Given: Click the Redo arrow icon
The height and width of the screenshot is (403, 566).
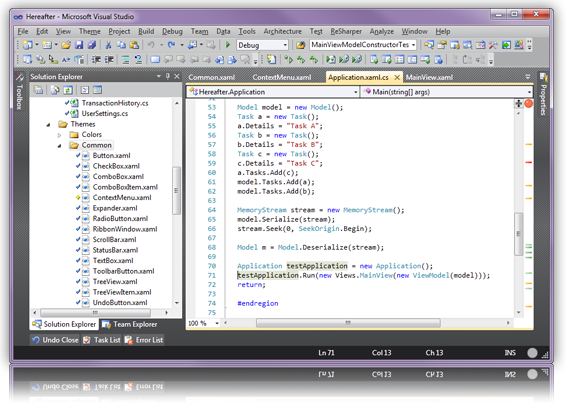Looking at the screenshot, I should pos(171,45).
